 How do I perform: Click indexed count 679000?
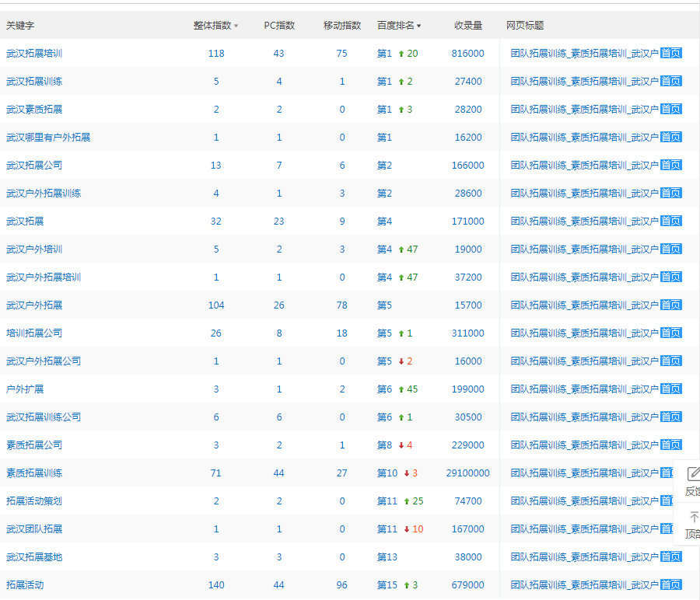coord(468,585)
